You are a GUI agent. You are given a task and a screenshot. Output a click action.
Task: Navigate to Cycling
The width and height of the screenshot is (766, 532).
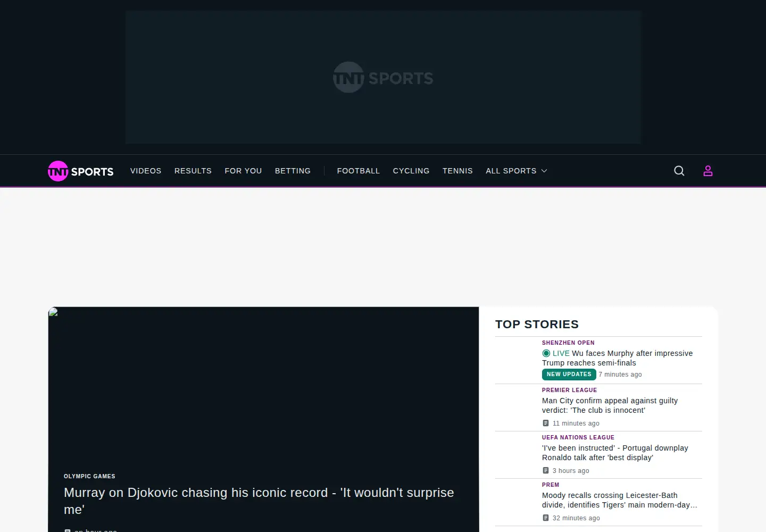pos(411,171)
